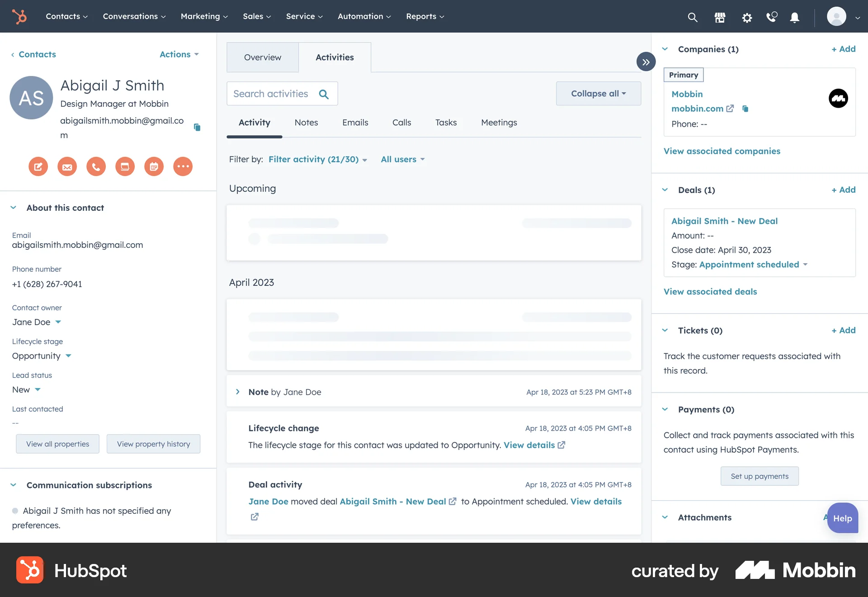Open the Actions dropdown
This screenshot has width=868, height=597.
[179, 54]
